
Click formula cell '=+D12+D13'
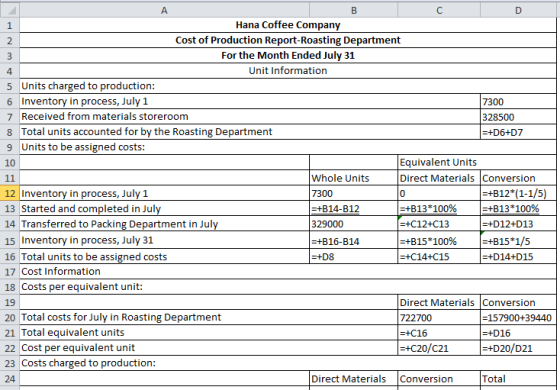point(518,224)
